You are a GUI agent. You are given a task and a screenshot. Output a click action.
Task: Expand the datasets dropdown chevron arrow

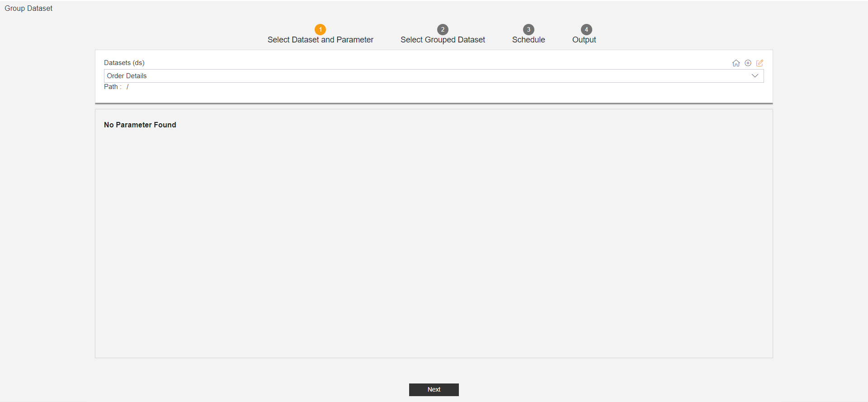(x=755, y=76)
